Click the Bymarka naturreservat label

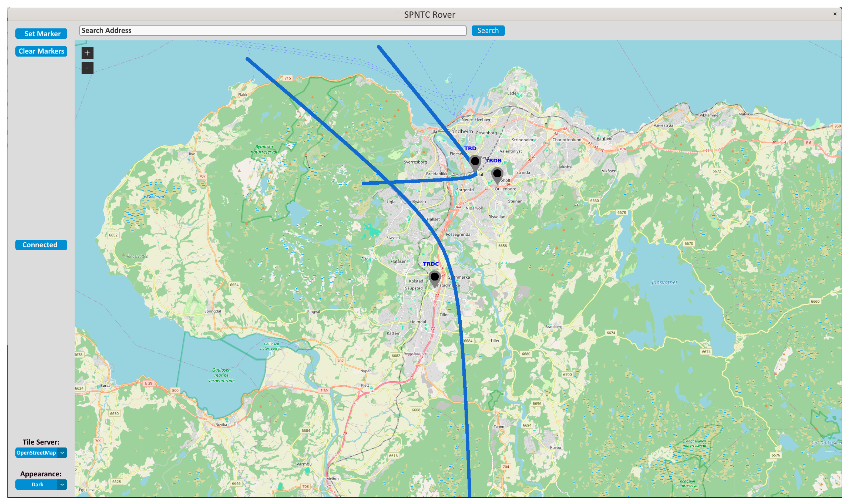[264, 150]
